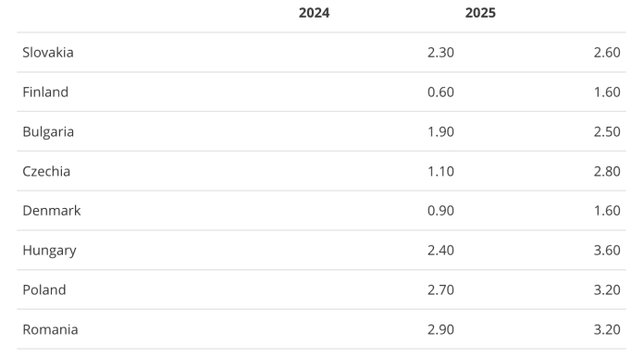Click Romania's 2.90 value
The height and width of the screenshot is (356, 644).
(x=440, y=329)
